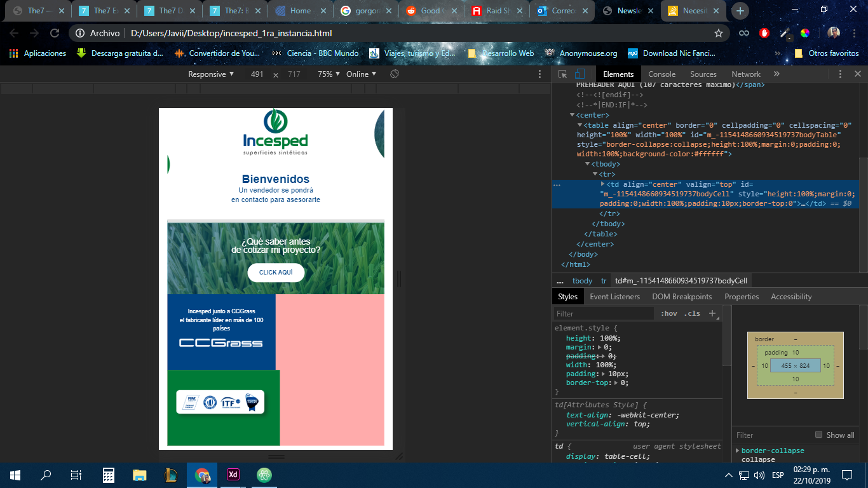The width and height of the screenshot is (868, 488).
Task: Click the box model content size 455 × 824
Action: tap(796, 366)
